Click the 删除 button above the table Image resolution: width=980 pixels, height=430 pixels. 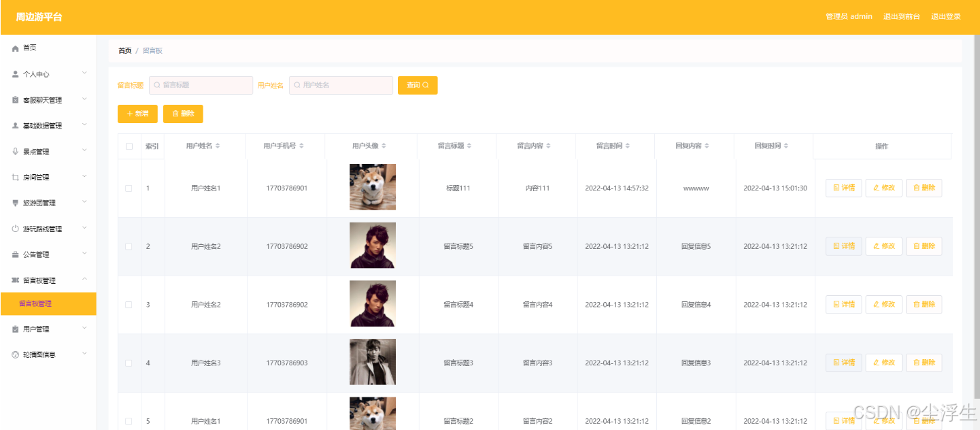183,114
